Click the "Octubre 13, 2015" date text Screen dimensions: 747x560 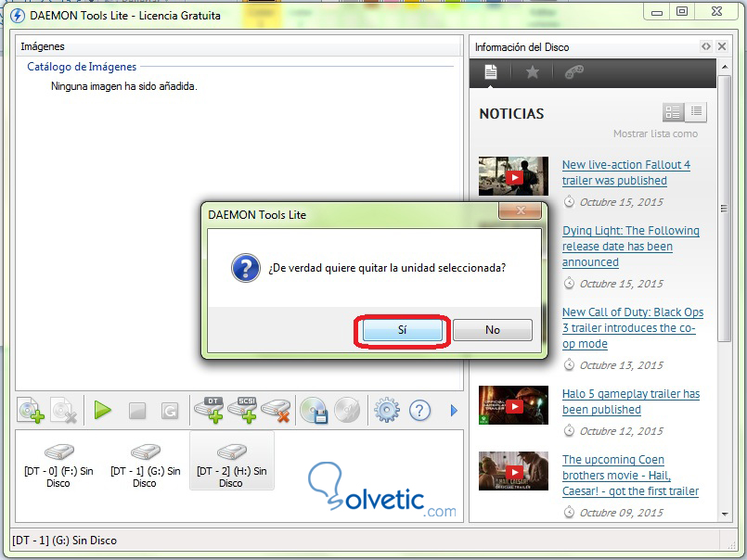pos(621,365)
